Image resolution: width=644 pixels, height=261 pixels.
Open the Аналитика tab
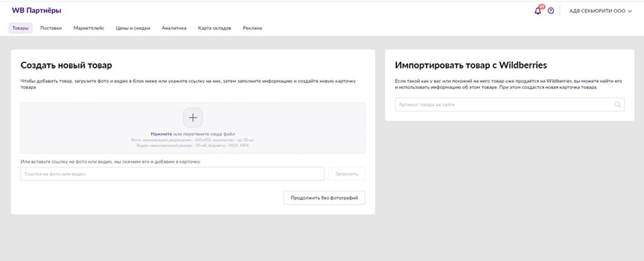(174, 28)
